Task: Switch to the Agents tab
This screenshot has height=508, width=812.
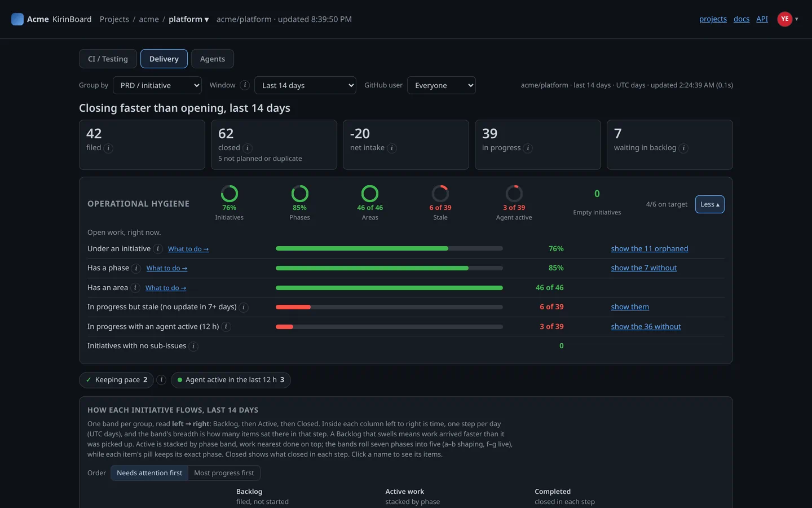Action: [213, 59]
